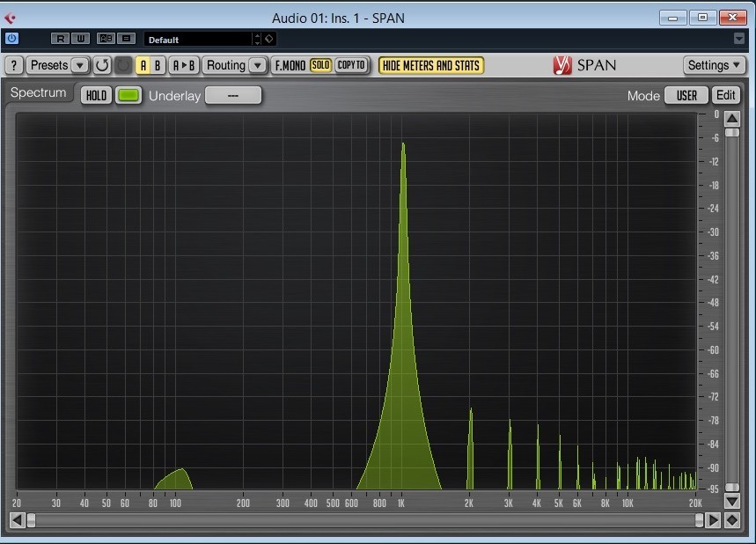Enable Read automation (R) button
The image size is (756, 544).
coord(60,39)
